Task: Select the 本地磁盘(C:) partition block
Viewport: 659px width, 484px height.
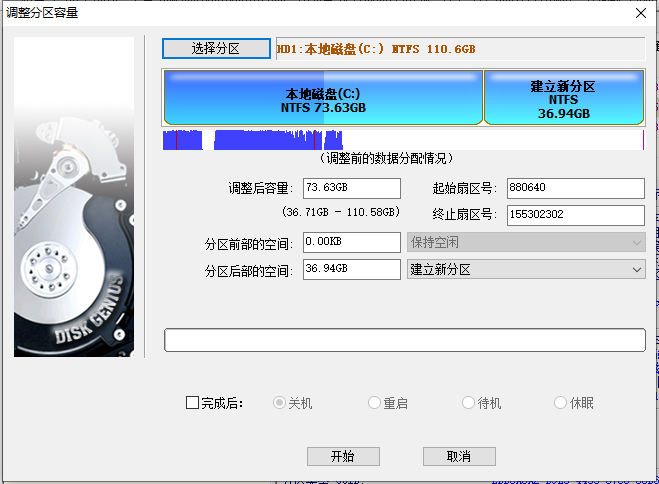Action: click(x=322, y=98)
